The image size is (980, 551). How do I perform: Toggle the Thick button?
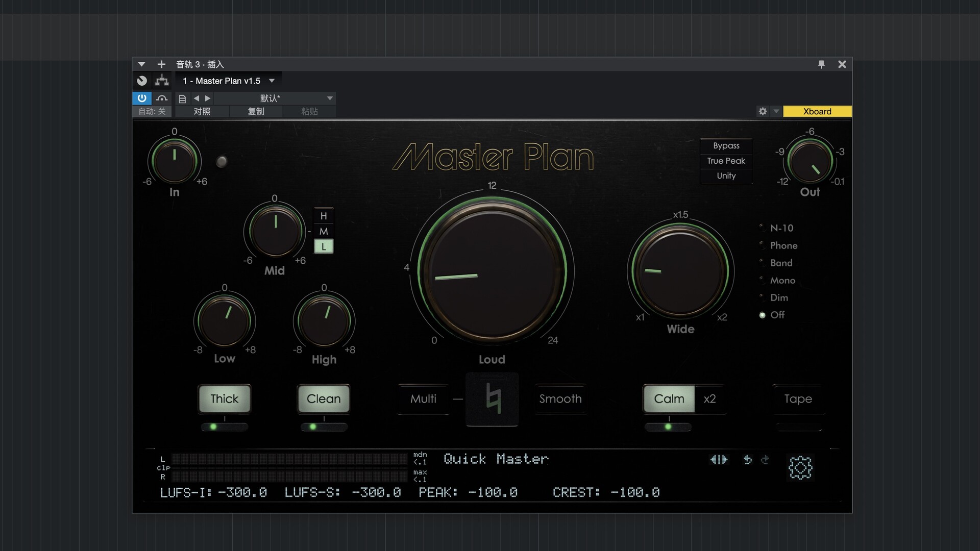pos(225,398)
